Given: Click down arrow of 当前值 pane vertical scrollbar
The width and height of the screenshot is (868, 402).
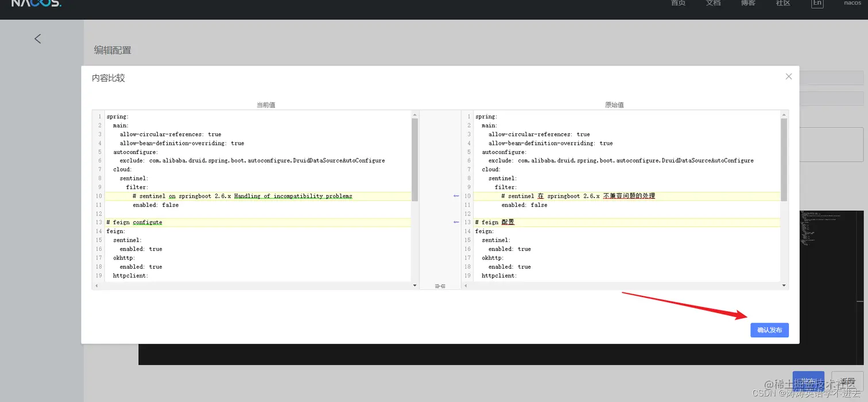Looking at the screenshot, I should coord(415,285).
